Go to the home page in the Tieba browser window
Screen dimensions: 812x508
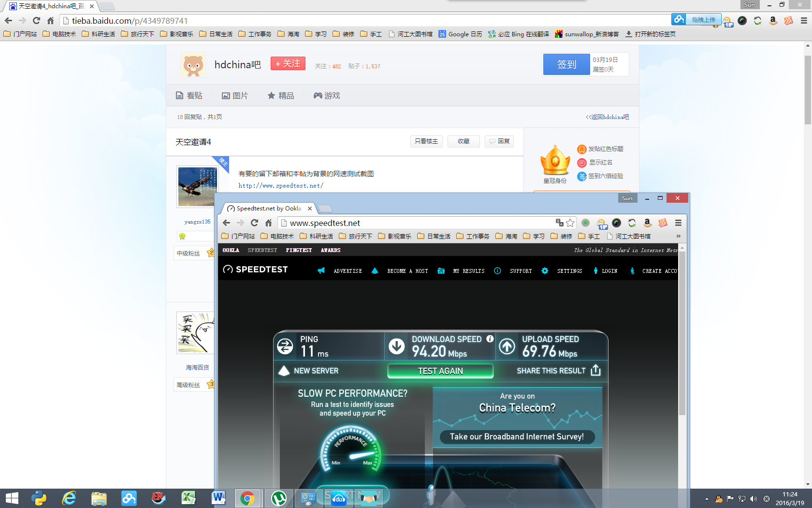point(50,20)
